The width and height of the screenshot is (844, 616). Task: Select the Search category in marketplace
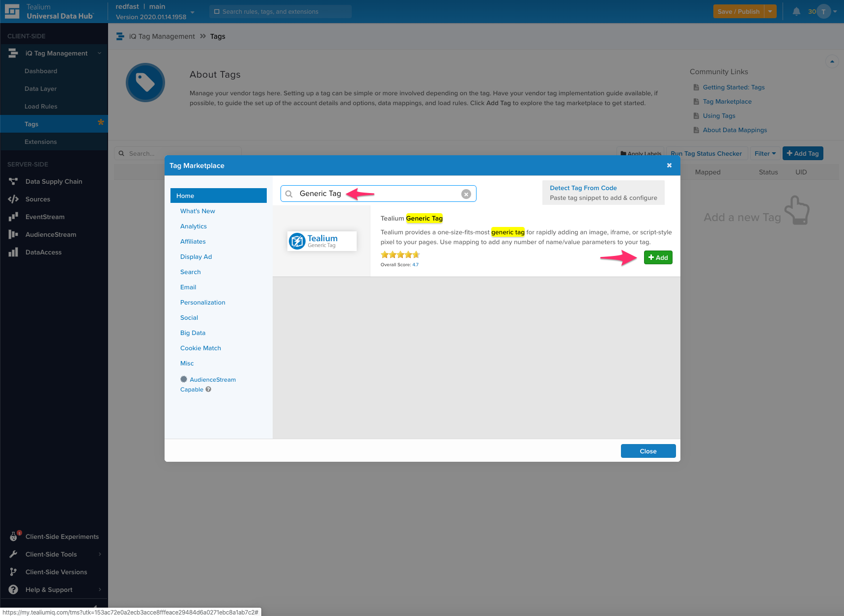coord(191,272)
